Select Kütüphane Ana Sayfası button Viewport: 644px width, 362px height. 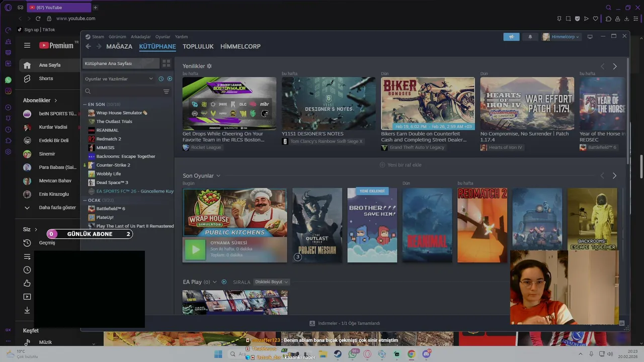(x=121, y=63)
